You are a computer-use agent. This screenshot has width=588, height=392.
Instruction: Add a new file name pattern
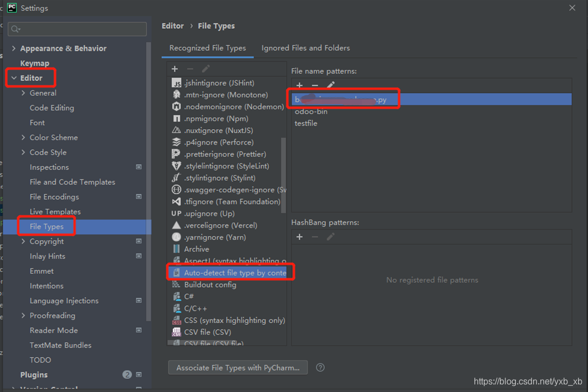point(299,85)
